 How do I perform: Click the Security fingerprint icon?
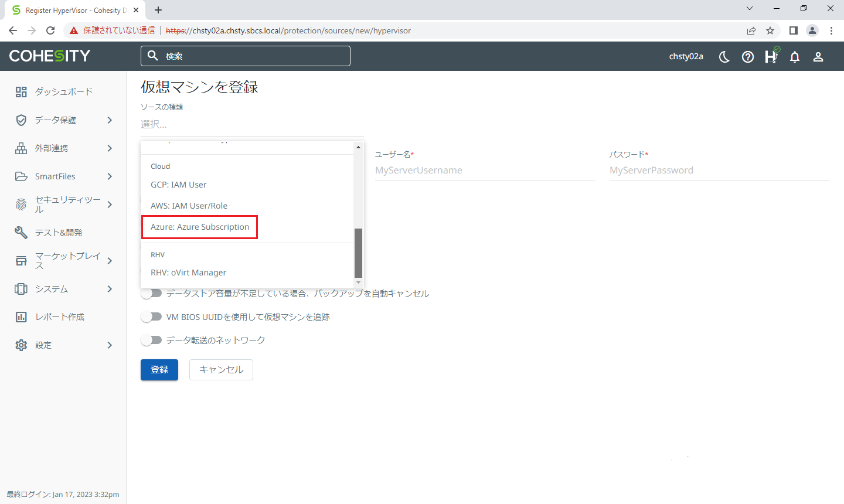point(21,205)
